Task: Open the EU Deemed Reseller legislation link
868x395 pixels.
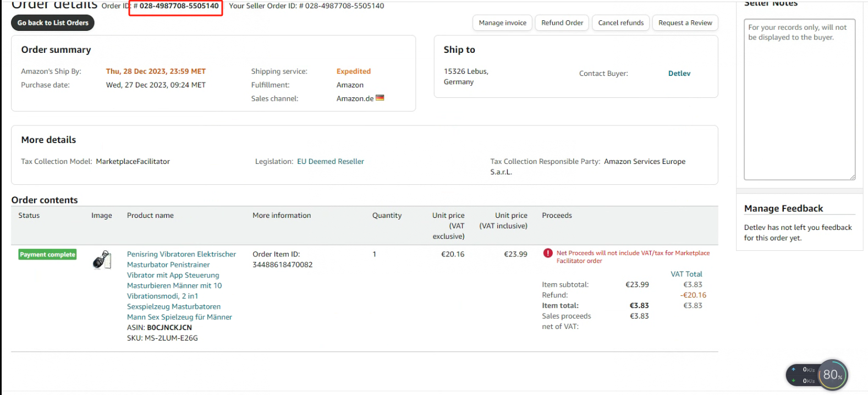Action: 331,161
